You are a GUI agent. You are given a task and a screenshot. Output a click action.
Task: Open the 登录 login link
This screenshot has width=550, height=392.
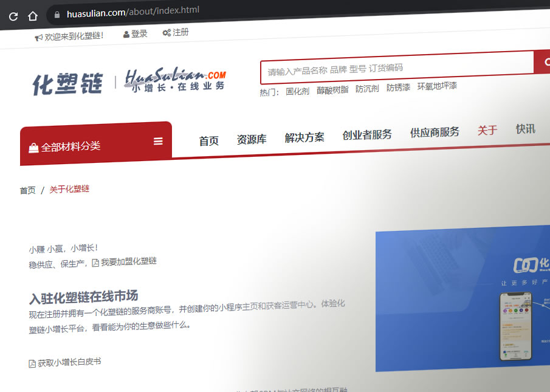(x=139, y=33)
